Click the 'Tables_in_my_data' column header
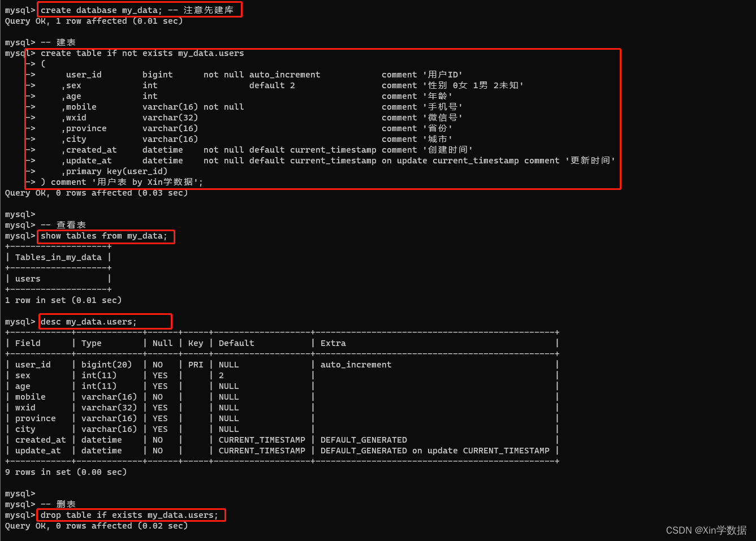This screenshot has width=756, height=541. [58, 257]
